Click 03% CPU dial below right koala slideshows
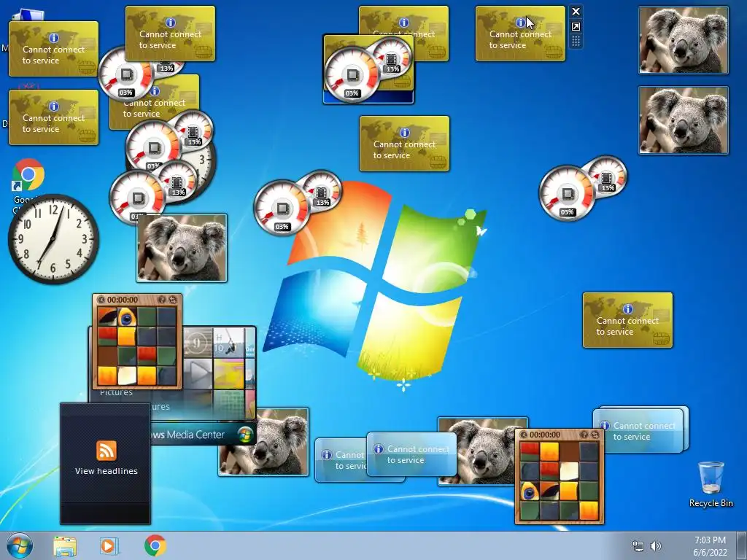Viewport: 747px width, 560px height. [x=567, y=192]
